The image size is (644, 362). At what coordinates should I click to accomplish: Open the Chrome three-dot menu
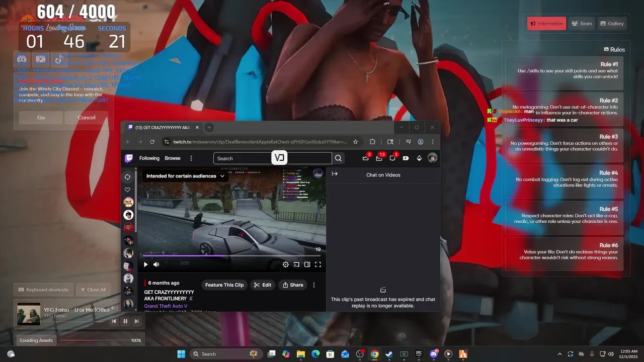(x=433, y=142)
